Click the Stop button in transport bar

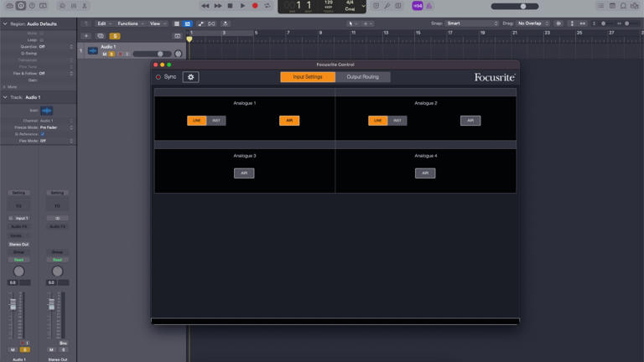[230, 6]
